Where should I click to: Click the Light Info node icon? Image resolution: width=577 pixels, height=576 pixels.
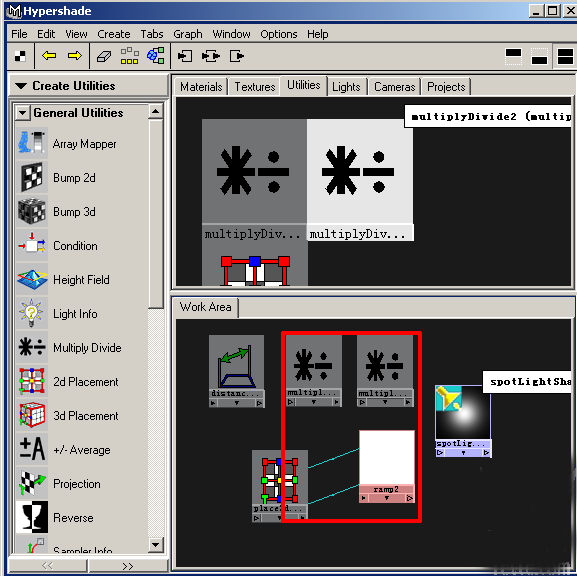[32, 313]
